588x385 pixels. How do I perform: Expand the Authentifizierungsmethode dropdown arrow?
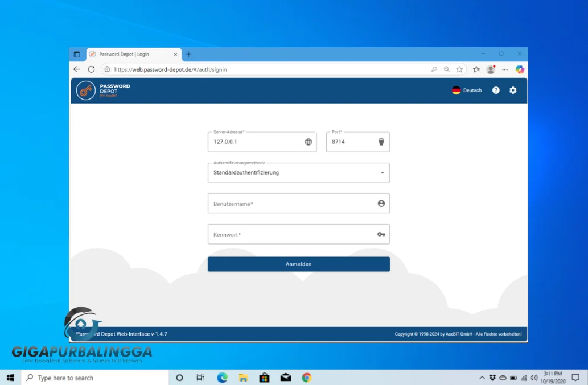(382, 173)
